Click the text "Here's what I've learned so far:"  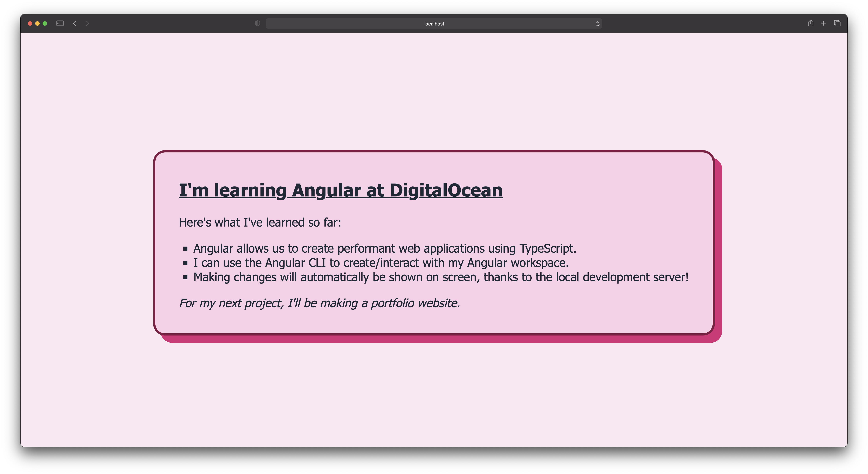[260, 223]
